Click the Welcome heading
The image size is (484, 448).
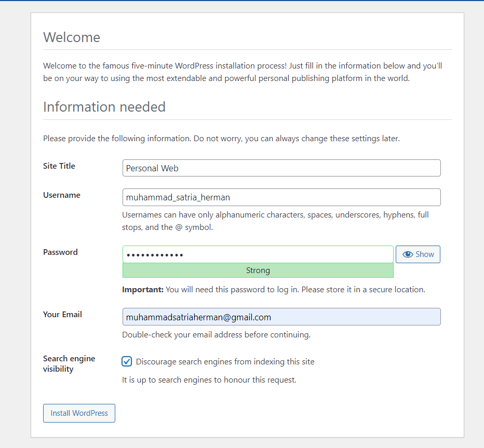click(72, 37)
